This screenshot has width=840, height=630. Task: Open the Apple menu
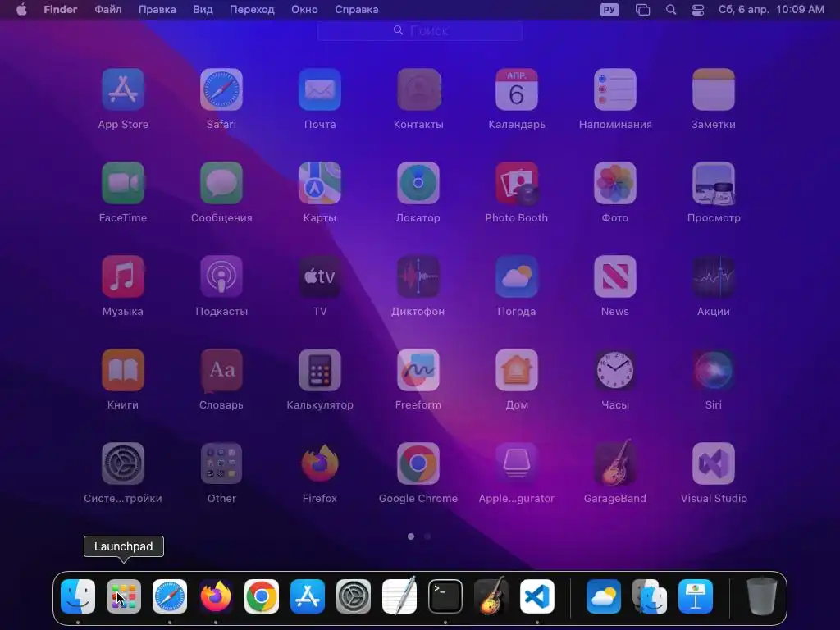click(21, 9)
